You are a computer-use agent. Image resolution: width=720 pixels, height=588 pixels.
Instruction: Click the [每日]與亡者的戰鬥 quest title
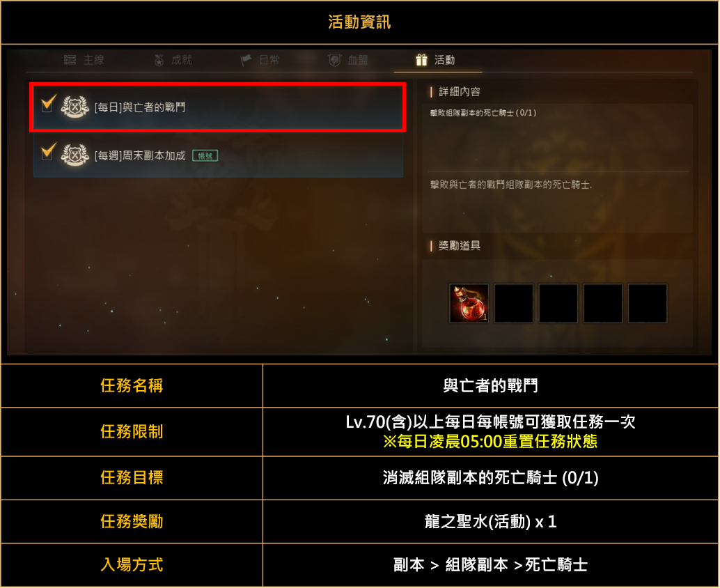click(x=139, y=107)
